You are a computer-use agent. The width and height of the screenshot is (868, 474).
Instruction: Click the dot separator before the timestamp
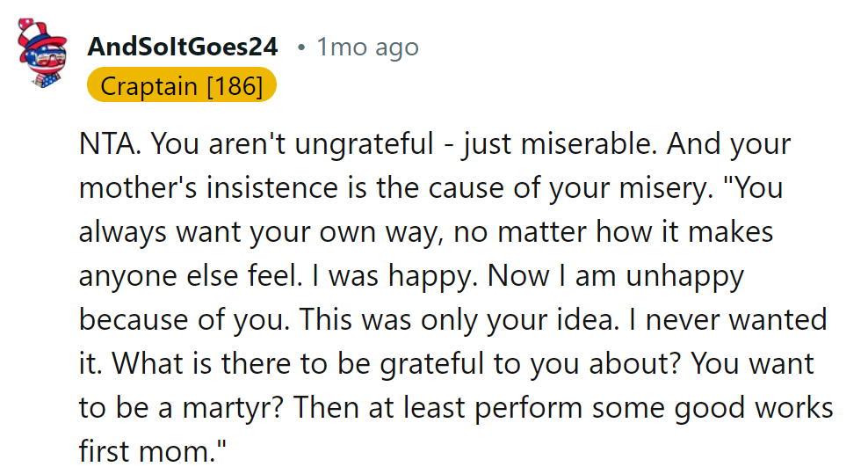click(300, 47)
